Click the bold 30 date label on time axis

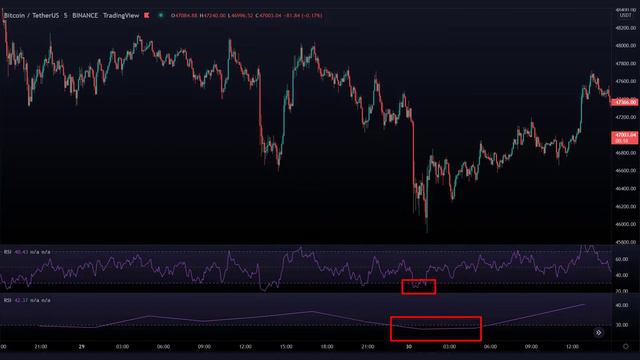[x=409, y=347]
